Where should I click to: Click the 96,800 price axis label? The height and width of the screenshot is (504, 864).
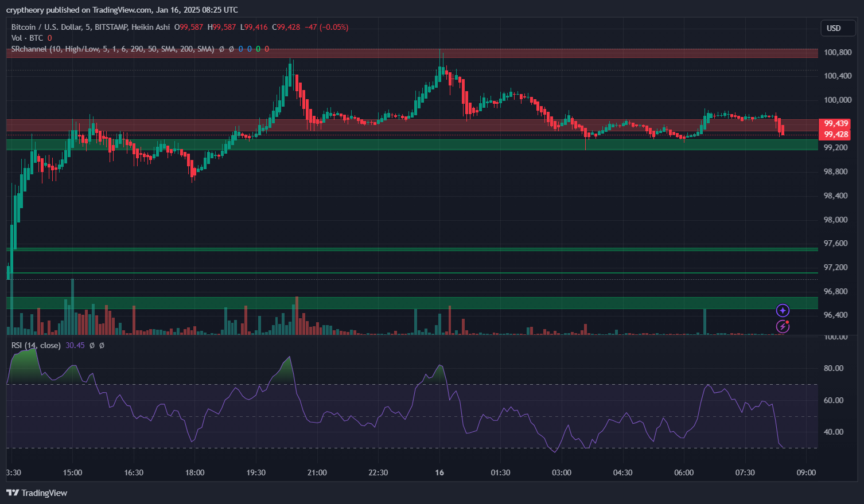click(836, 291)
